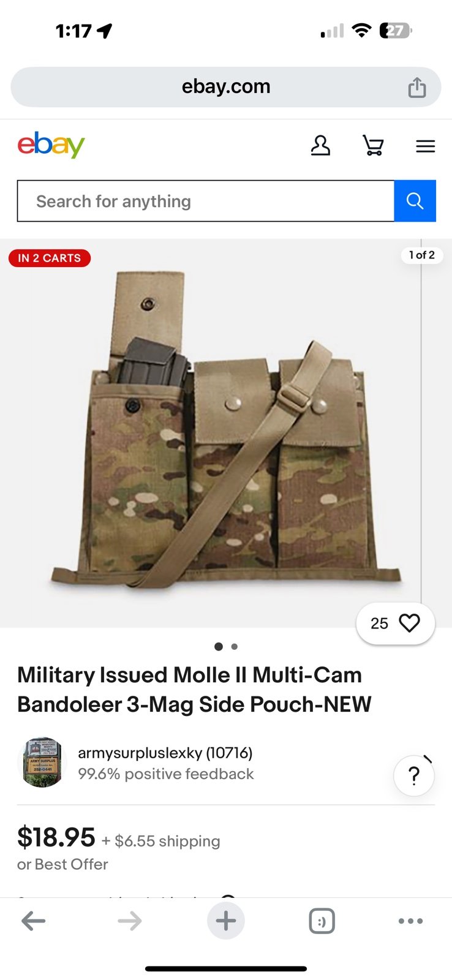This screenshot has width=452, height=980.
Task: Toggle the heart watchlist button
Action: [396, 624]
